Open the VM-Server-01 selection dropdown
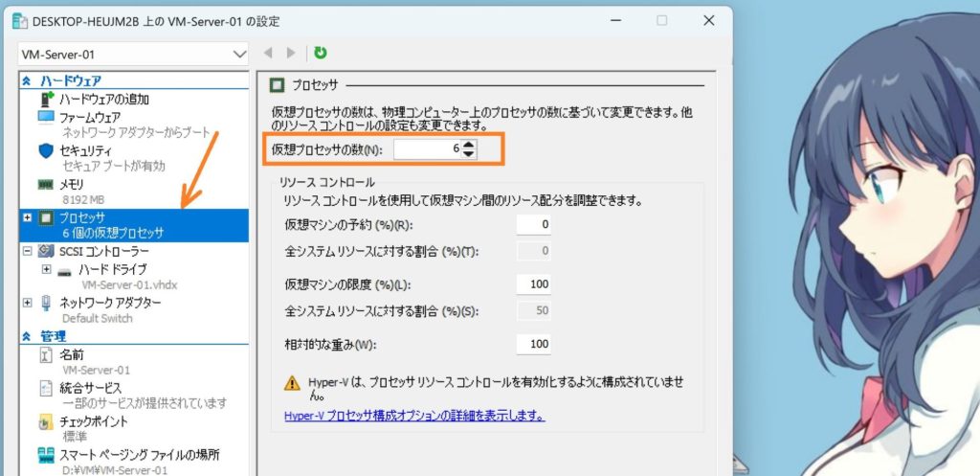This screenshot has width=980, height=476. click(239, 55)
